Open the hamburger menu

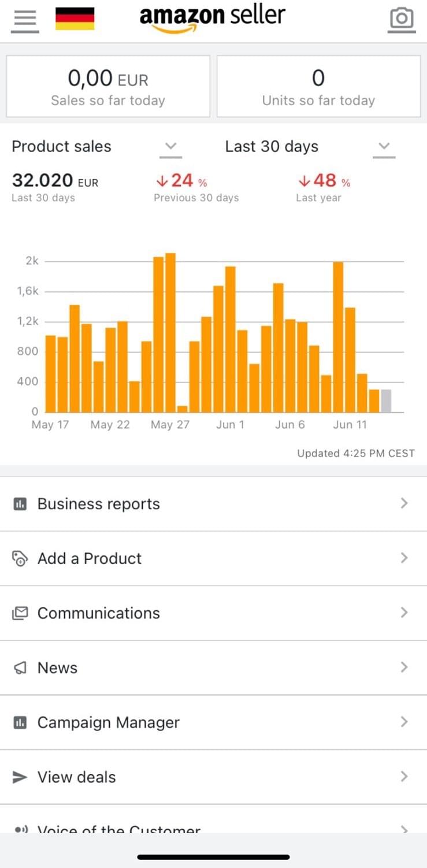coord(24,20)
